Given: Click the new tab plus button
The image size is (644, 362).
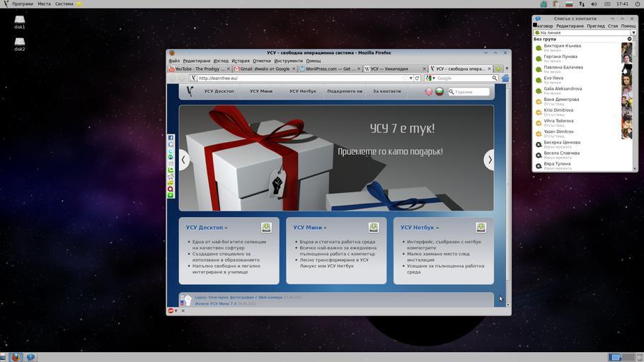Looking at the screenshot, I should pos(498,69).
